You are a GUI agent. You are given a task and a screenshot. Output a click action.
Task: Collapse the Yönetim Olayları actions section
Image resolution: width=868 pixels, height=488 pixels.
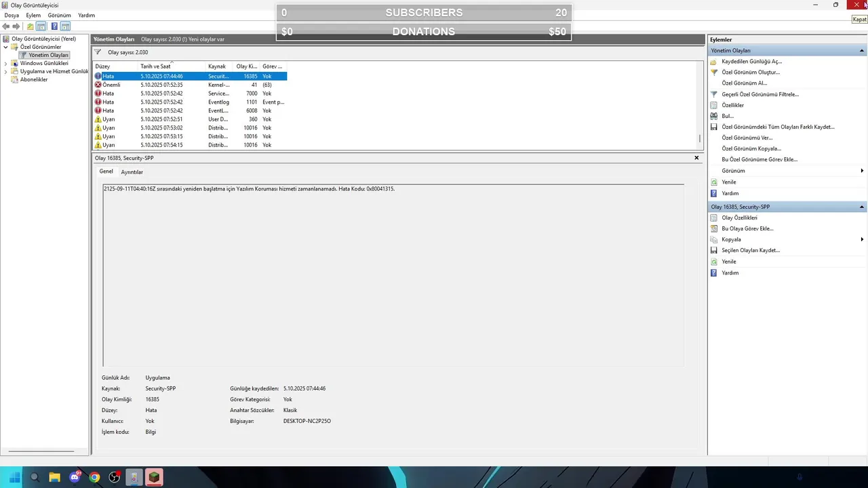862,51
